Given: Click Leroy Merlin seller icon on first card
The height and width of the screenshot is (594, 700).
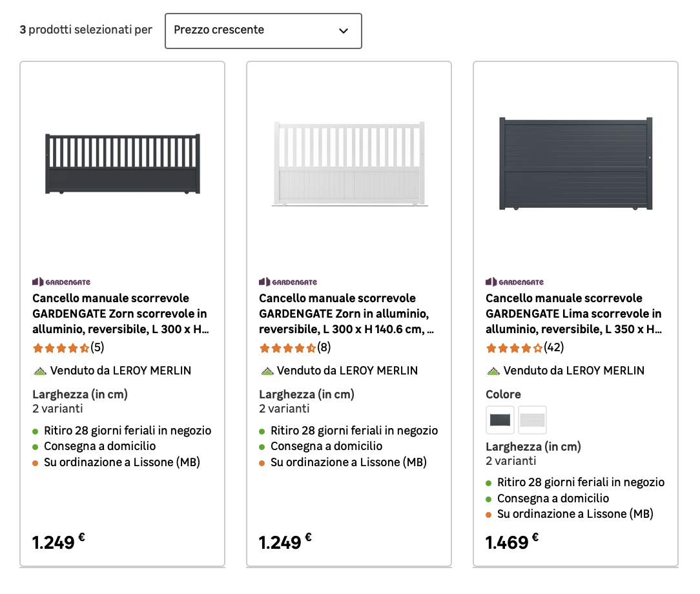Looking at the screenshot, I should [40, 371].
